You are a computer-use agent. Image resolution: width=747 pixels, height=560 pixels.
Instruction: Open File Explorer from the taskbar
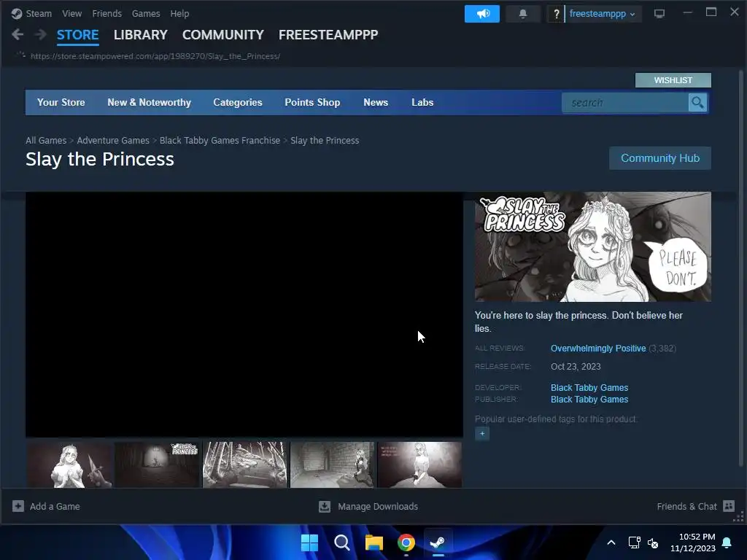point(374,542)
